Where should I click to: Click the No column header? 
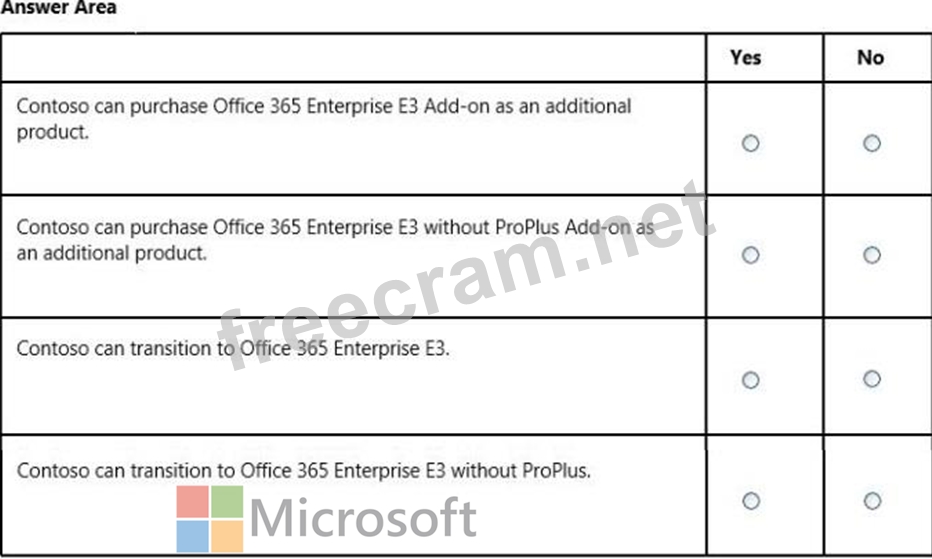pos(870,58)
